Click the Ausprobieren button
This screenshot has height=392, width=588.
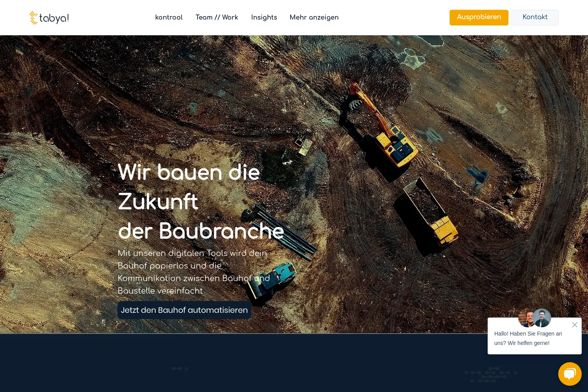click(479, 17)
